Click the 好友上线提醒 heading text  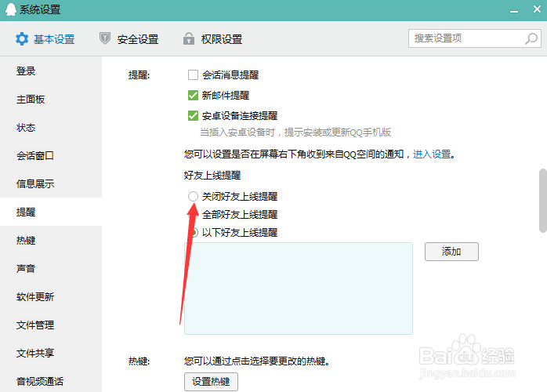click(212, 176)
